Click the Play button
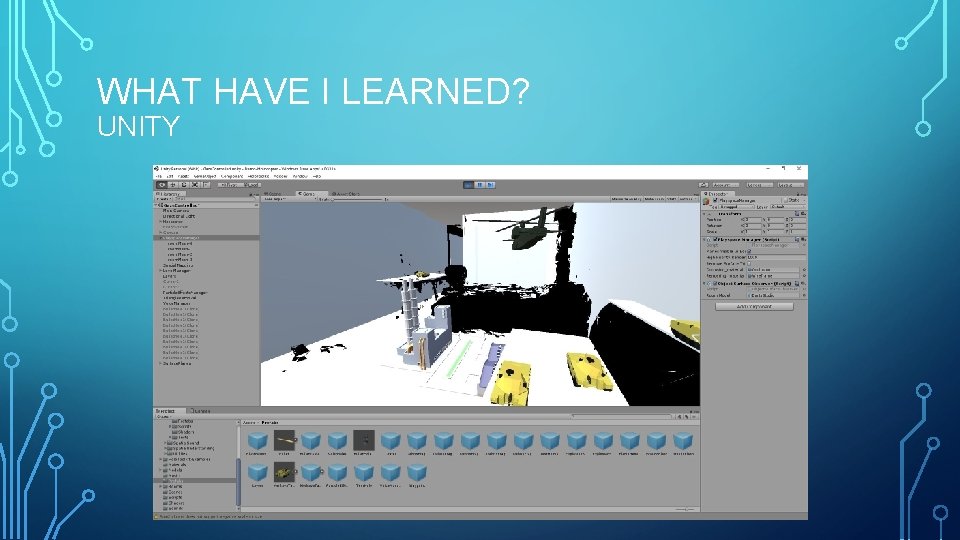 click(x=468, y=185)
